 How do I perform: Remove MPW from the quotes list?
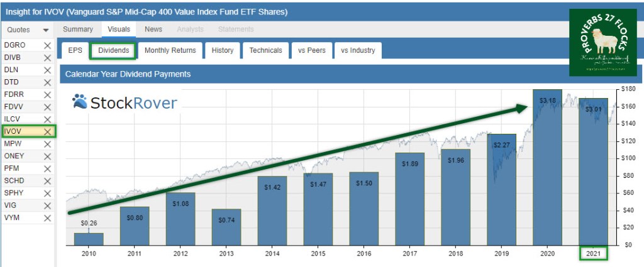click(x=47, y=144)
